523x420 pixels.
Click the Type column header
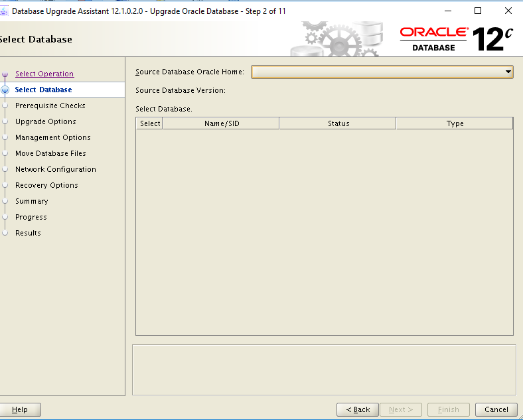[x=455, y=123]
